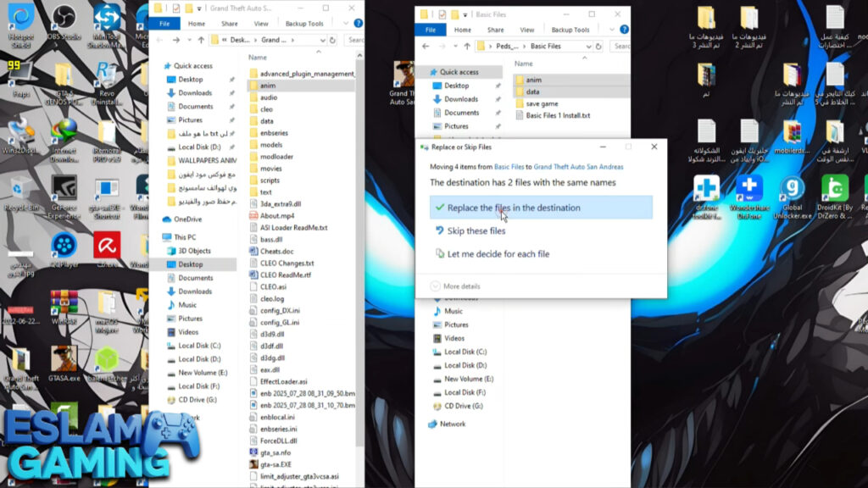
Task: Choose Skip these files option
Action: click(476, 230)
